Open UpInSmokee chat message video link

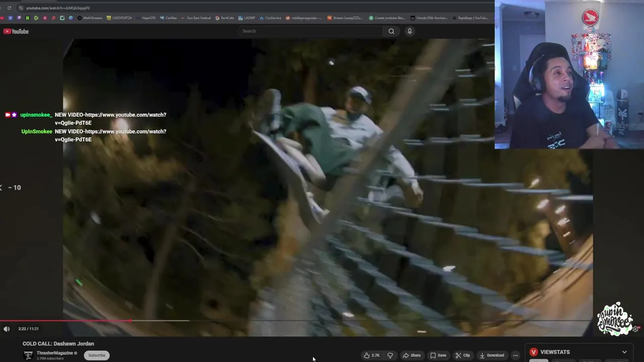pyautogui.click(x=111, y=135)
